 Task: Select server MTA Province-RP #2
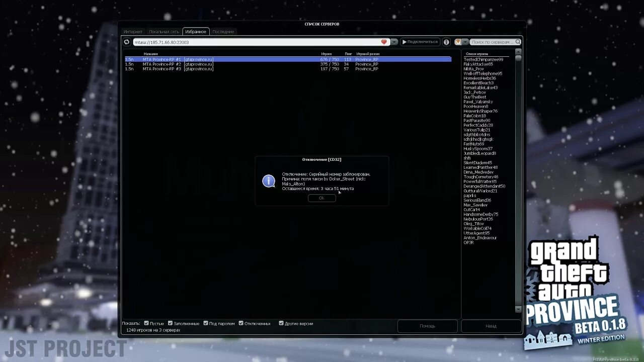click(288, 64)
